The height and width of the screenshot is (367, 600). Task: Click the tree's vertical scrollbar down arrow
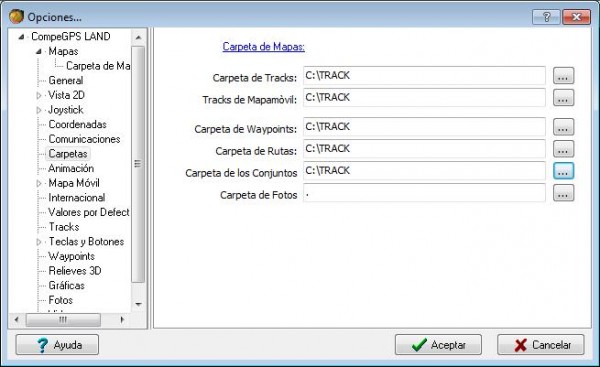(x=138, y=304)
